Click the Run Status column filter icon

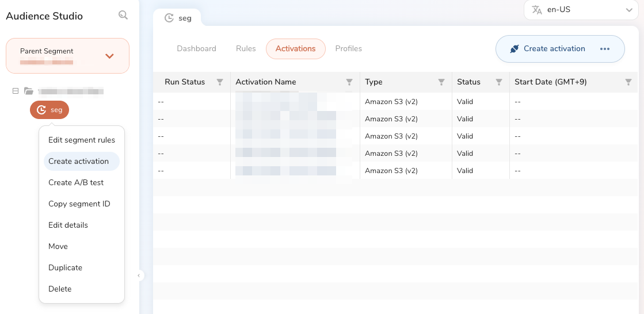click(x=219, y=82)
